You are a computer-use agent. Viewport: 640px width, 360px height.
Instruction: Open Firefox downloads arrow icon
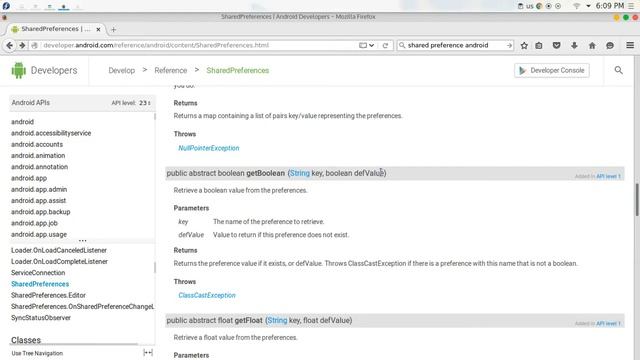574,45
